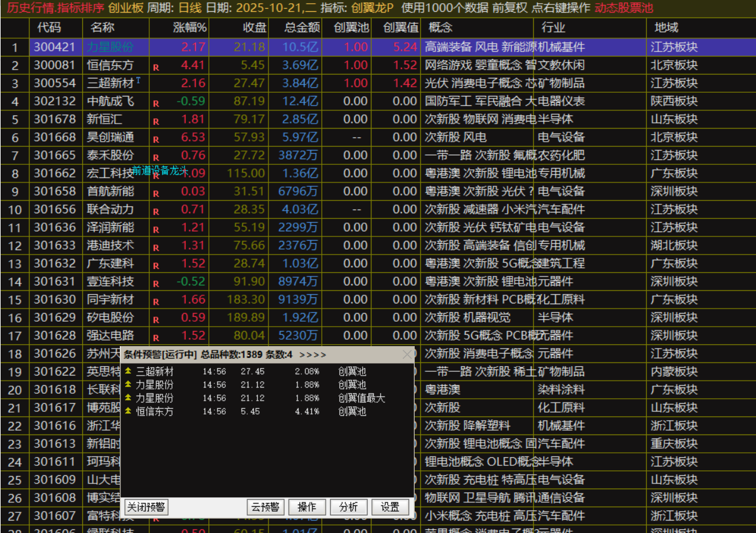
Task: Expand alert panel with the >>>> arrows
Action: pyautogui.click(x=312, y=355)
